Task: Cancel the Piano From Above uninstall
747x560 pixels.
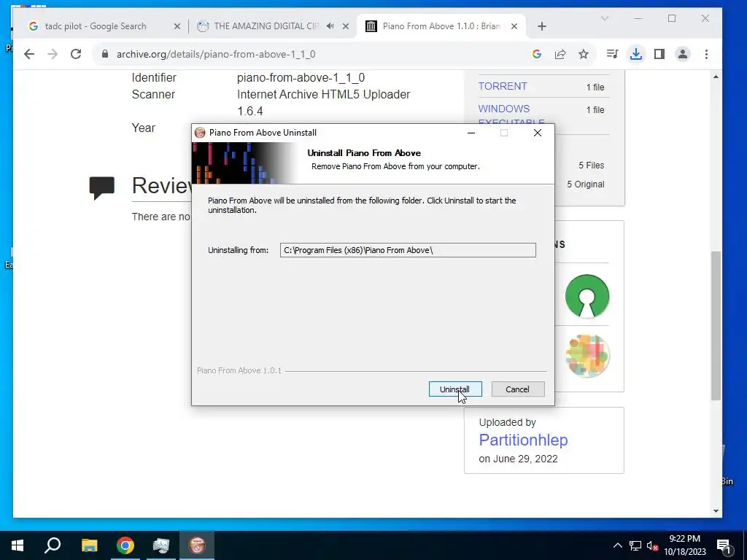Action: pyautogui.click(x=517, y=389)
